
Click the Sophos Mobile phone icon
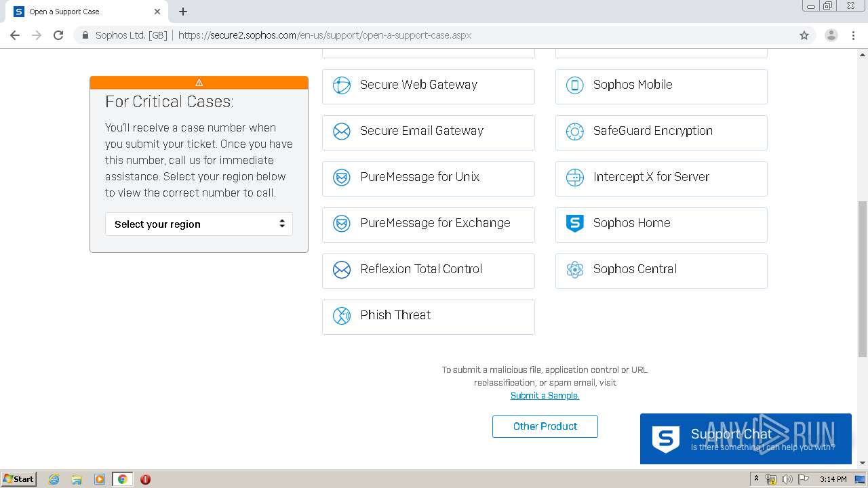575,85
